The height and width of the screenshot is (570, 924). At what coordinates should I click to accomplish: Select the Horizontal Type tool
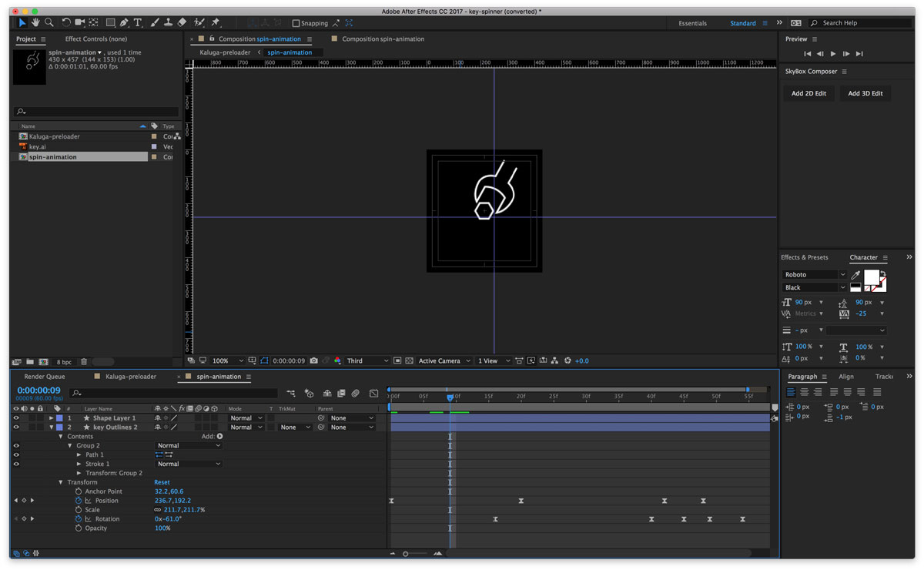coord(138,23)
